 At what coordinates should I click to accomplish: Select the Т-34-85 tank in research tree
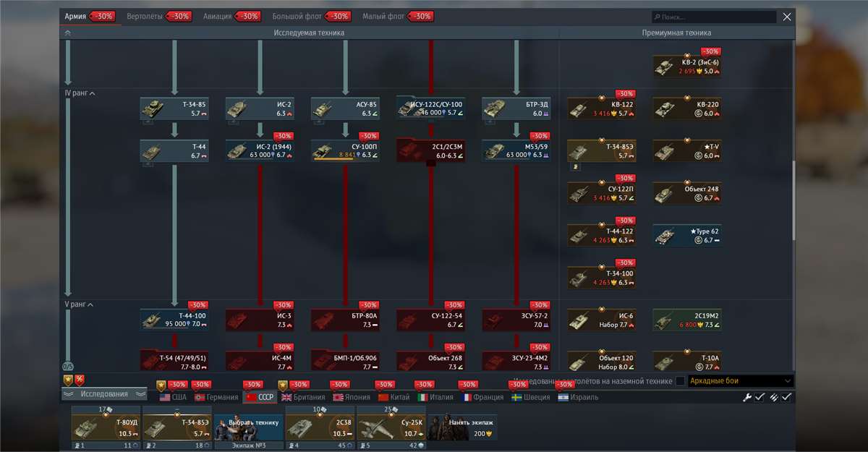[x=174, y=108]
